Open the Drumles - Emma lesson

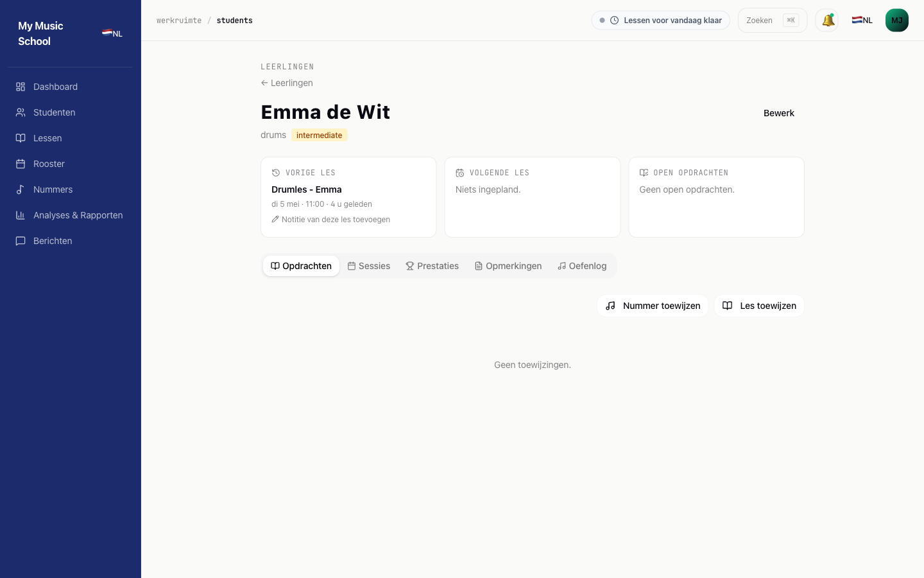pyautogui.click(x=307, y=189)
